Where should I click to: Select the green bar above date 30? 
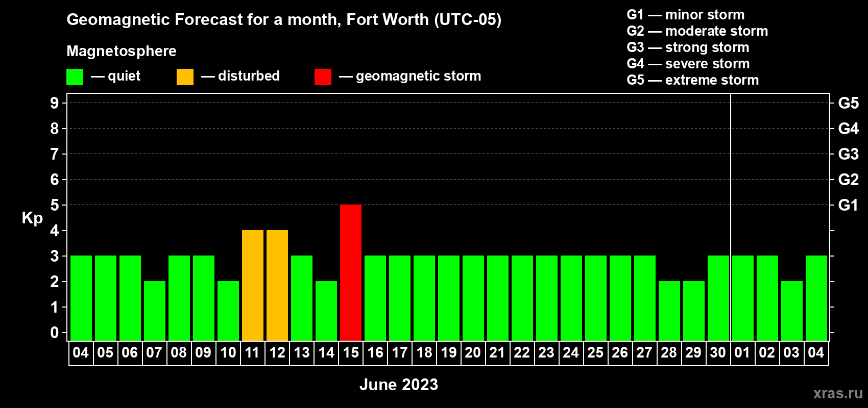[718, 298]
